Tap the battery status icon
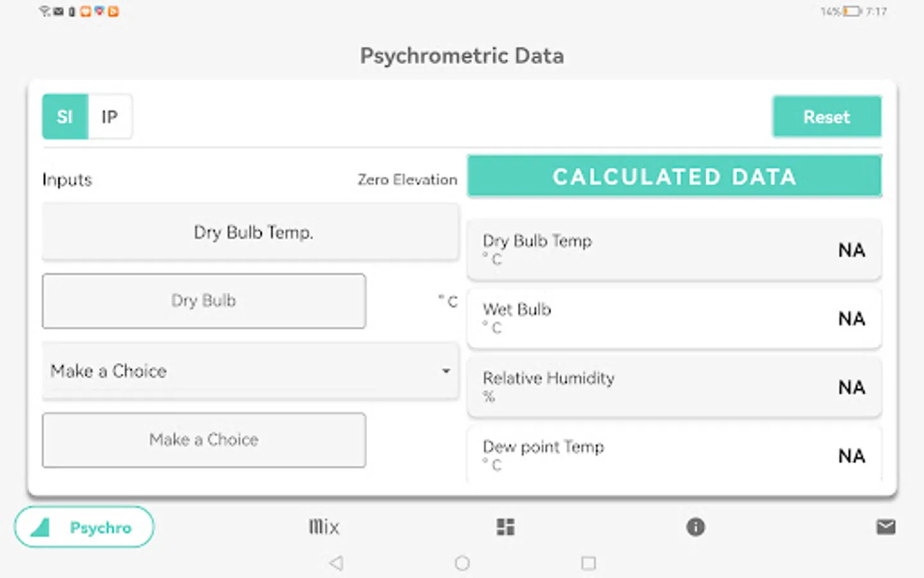Screen dimensions: 924x578 coord(851,12)
